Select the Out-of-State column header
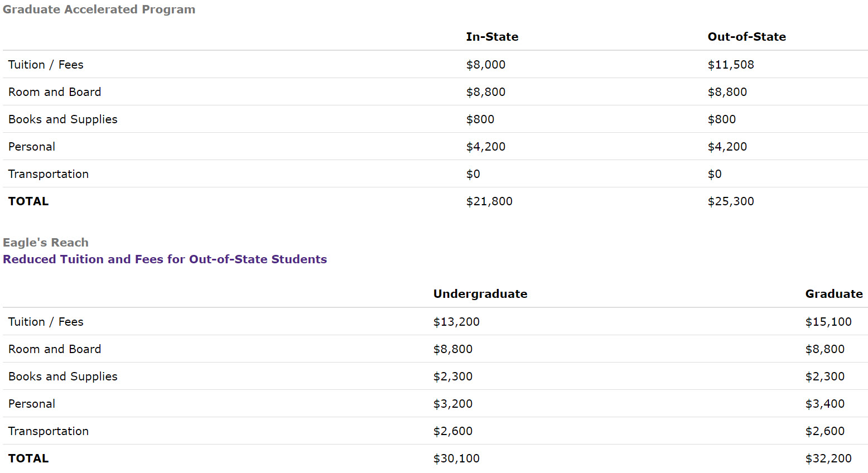868x473 pixels. [x=746, y=37]
